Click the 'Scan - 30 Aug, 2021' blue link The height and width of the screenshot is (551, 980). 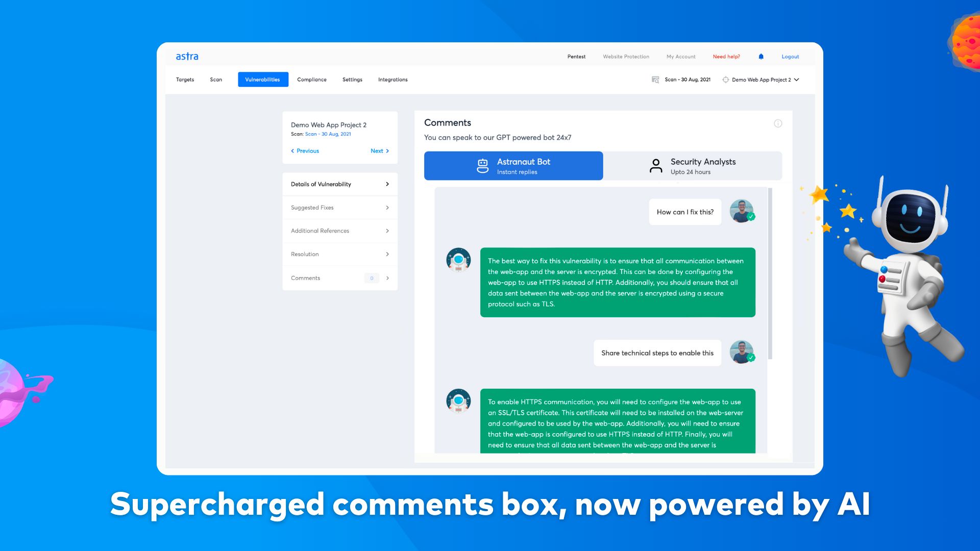(328, 134)
